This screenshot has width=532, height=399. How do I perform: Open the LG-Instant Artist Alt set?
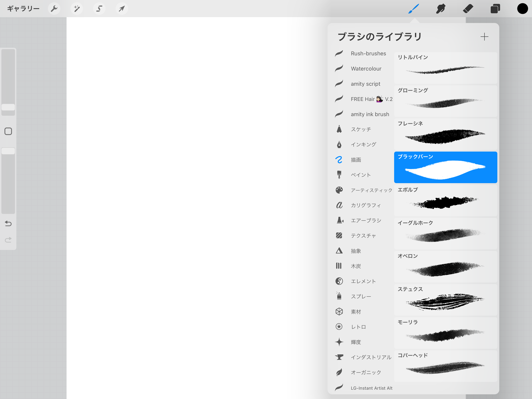coord(364,388)
